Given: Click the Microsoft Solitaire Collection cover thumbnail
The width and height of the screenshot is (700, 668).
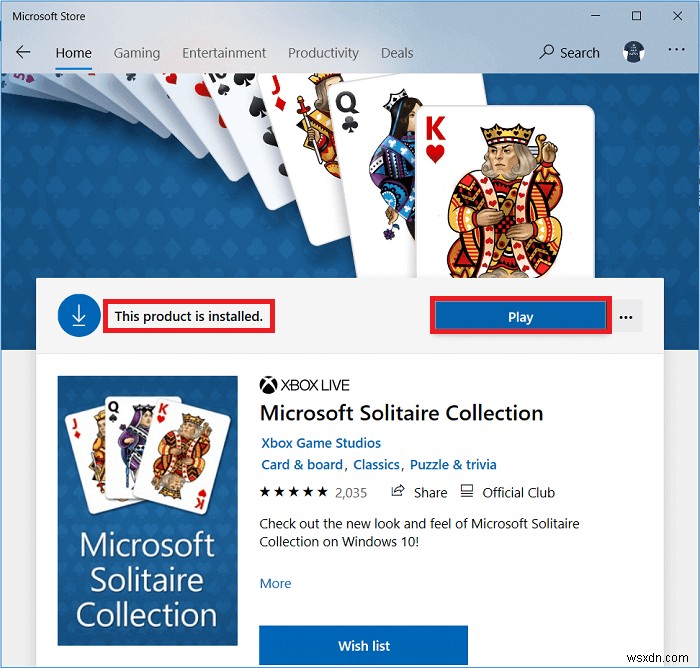Looking at the screenshot, I should [x=148, y=510].
